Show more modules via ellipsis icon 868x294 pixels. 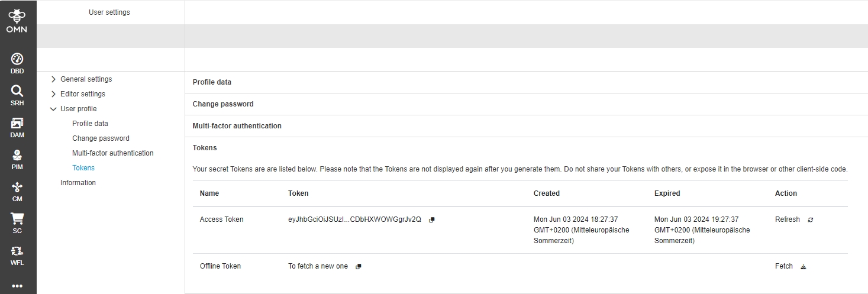pyautogui.click(x=17, y=286)
